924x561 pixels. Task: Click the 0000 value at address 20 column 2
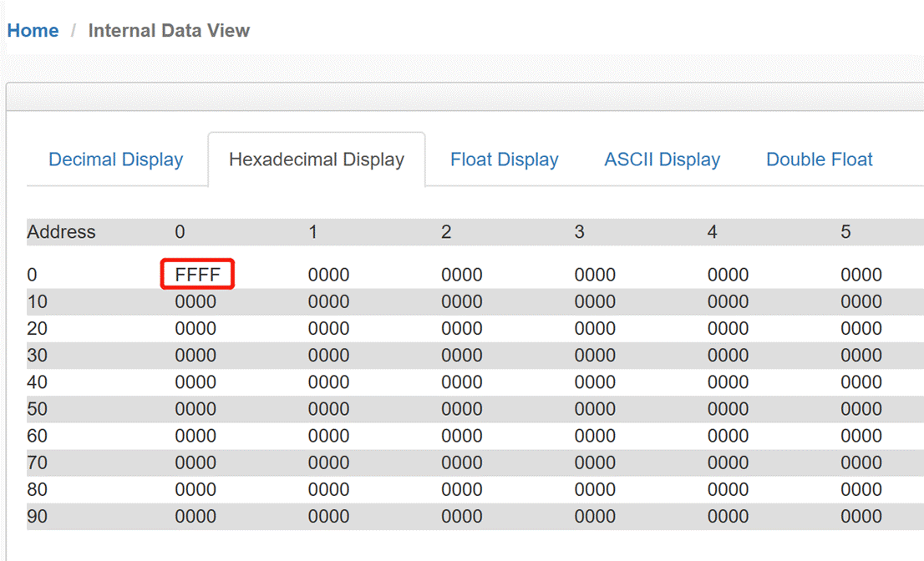coord(462,328)
